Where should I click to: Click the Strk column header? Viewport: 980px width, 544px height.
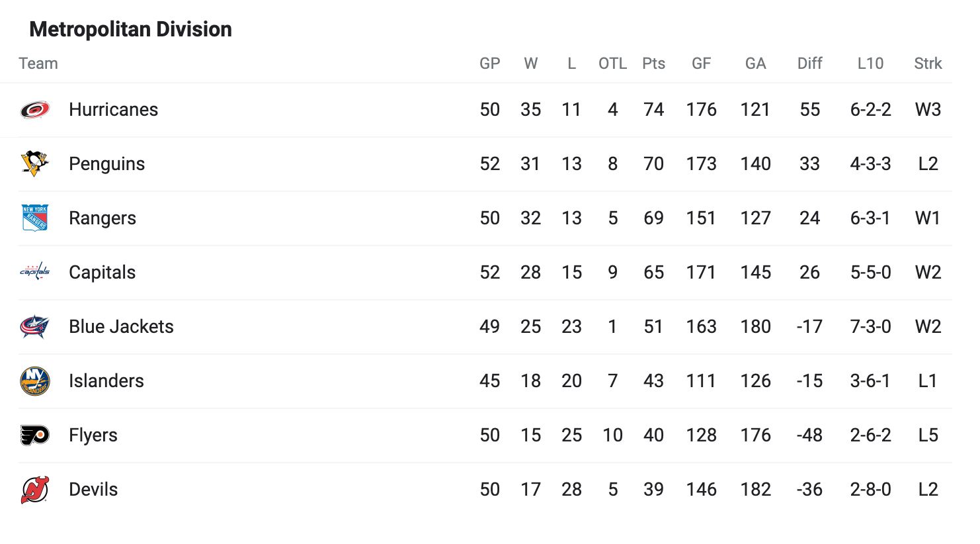(928, 64)
